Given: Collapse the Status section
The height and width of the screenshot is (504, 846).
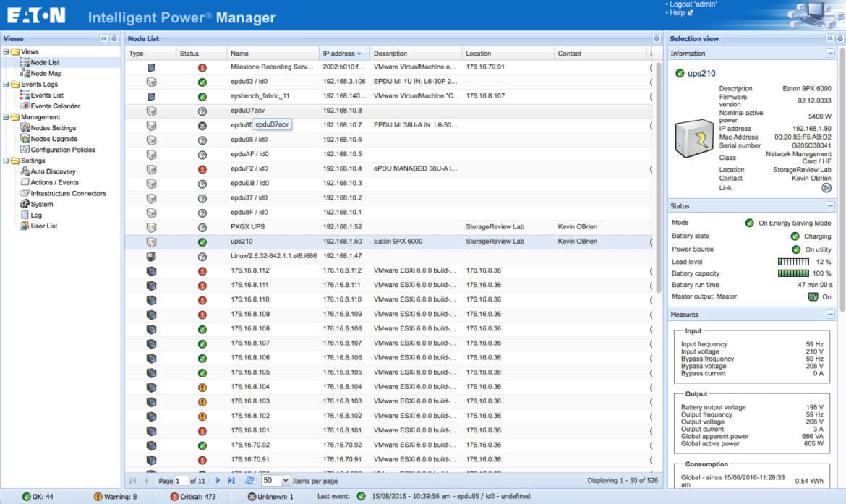Looking at the screenshot, I should (x=830, y=206).
